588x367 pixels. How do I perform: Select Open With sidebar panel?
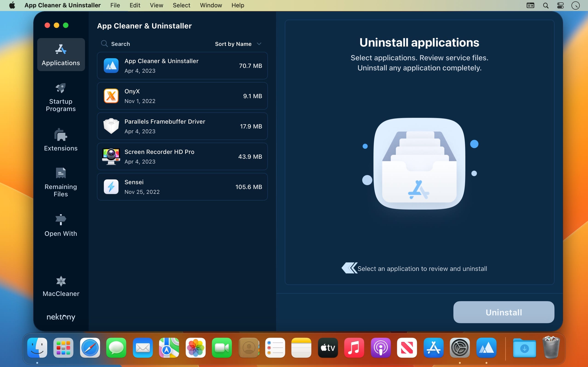pos(60,225)
